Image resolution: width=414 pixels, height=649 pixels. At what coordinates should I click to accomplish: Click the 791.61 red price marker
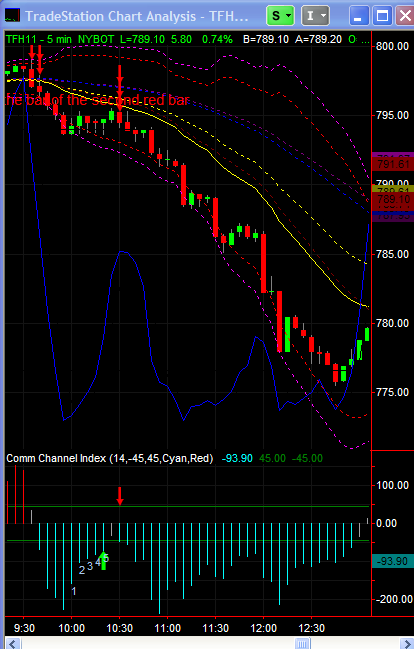(x=393, y=164)
